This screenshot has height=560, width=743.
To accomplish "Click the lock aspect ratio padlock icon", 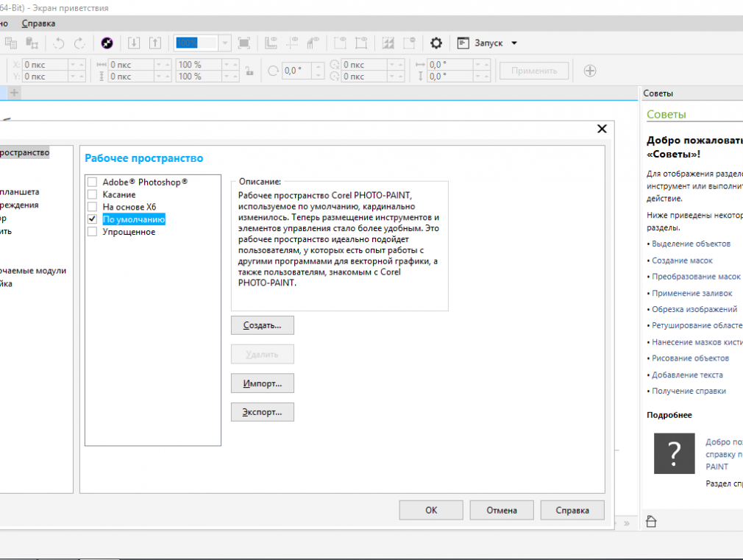I will [249, 71].
